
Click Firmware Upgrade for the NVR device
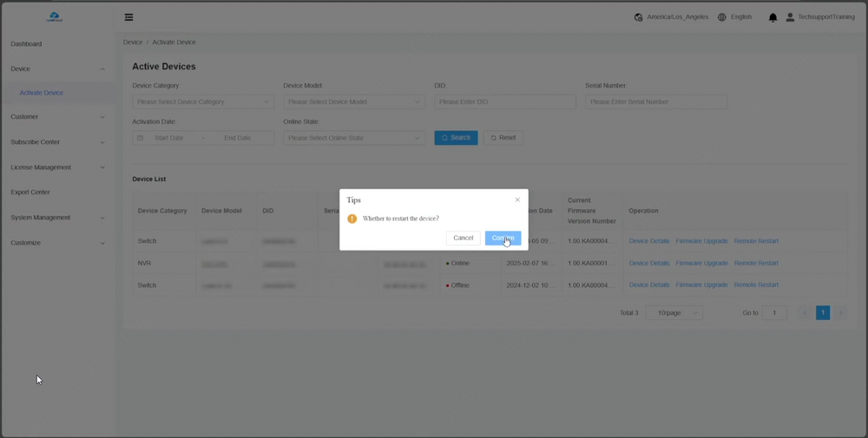(x=701, y=263)
